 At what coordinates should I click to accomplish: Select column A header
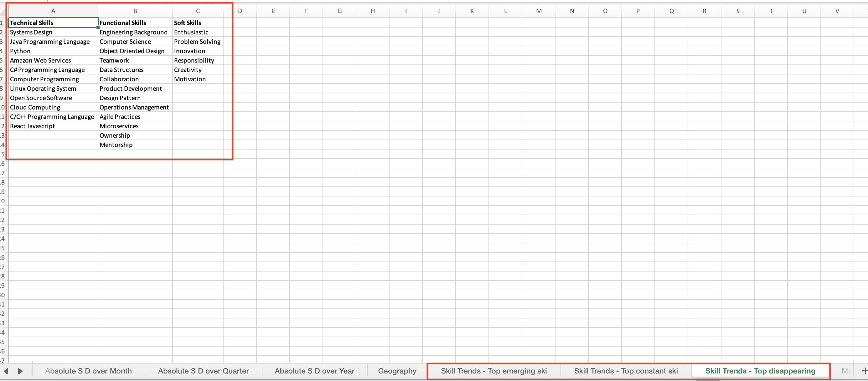(x=53, y=11)
